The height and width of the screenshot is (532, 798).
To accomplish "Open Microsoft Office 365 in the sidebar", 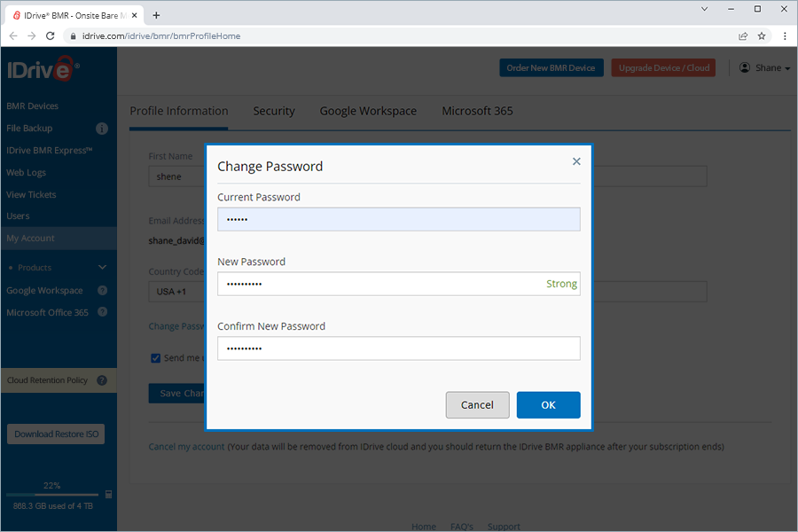I will click(x=47, y=313).
